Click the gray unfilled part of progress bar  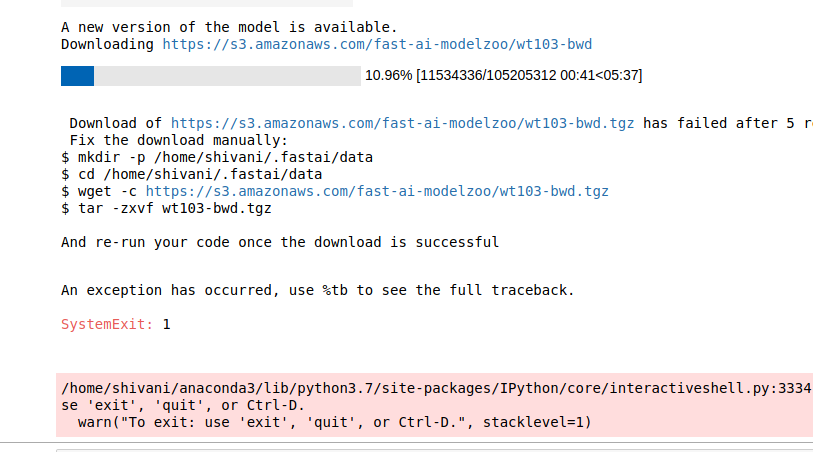point(226,75)
